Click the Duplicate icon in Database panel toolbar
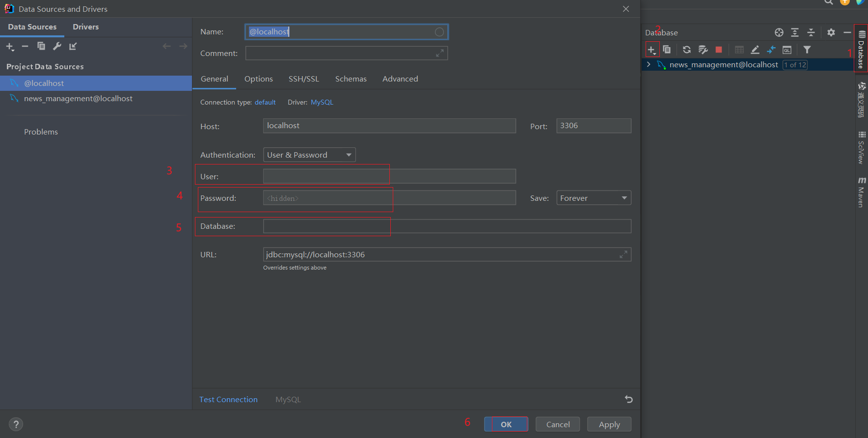Screen dimensions: 868x438 tap(667, 50)
